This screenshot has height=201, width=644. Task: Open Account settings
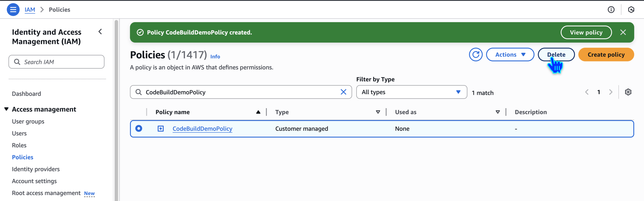34,181
